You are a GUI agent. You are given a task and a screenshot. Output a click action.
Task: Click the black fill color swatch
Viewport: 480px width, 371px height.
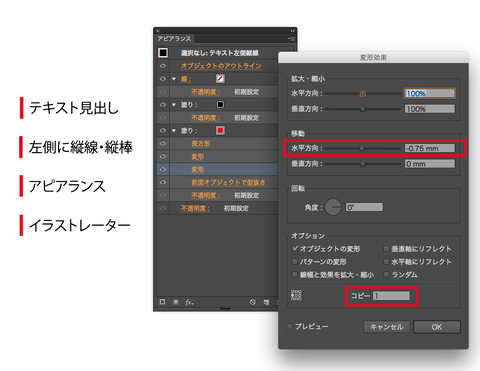(220, 105)
